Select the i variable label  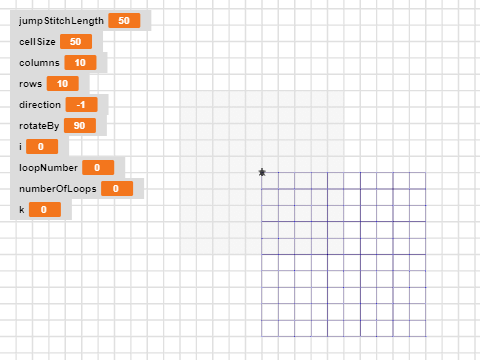click(21, 147)
